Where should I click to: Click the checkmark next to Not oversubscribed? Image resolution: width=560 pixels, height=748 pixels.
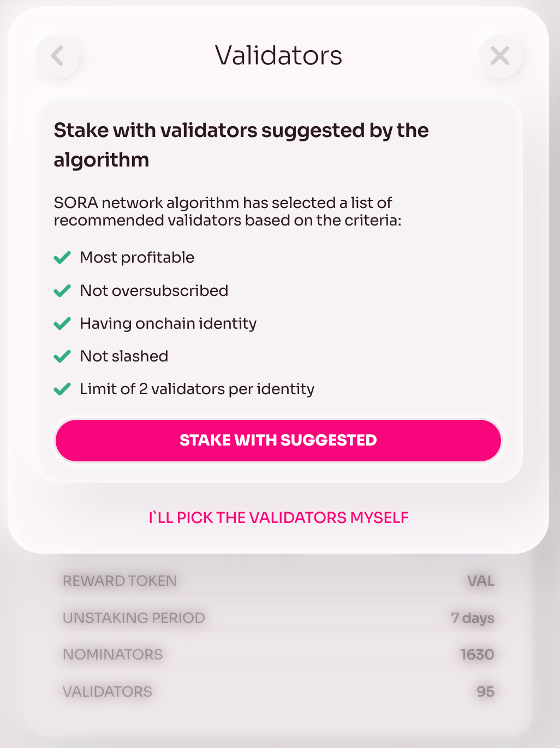point(62,290)
